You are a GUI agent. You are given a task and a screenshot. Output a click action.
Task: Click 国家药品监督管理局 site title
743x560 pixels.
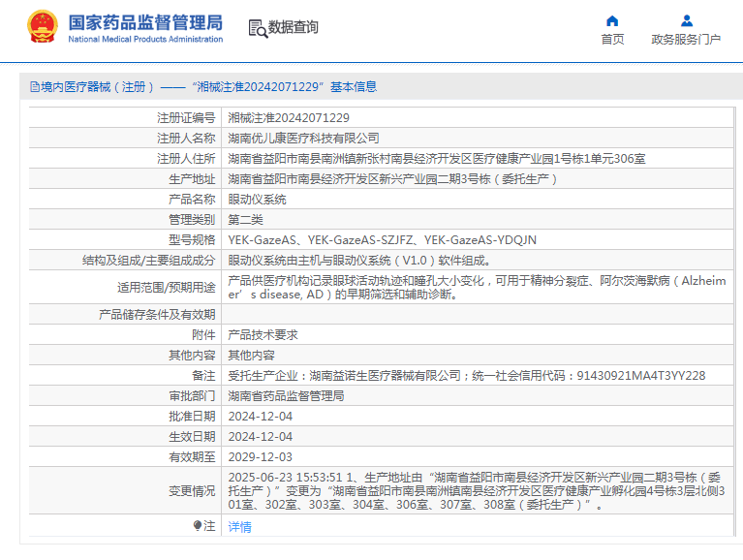(145, 22)
